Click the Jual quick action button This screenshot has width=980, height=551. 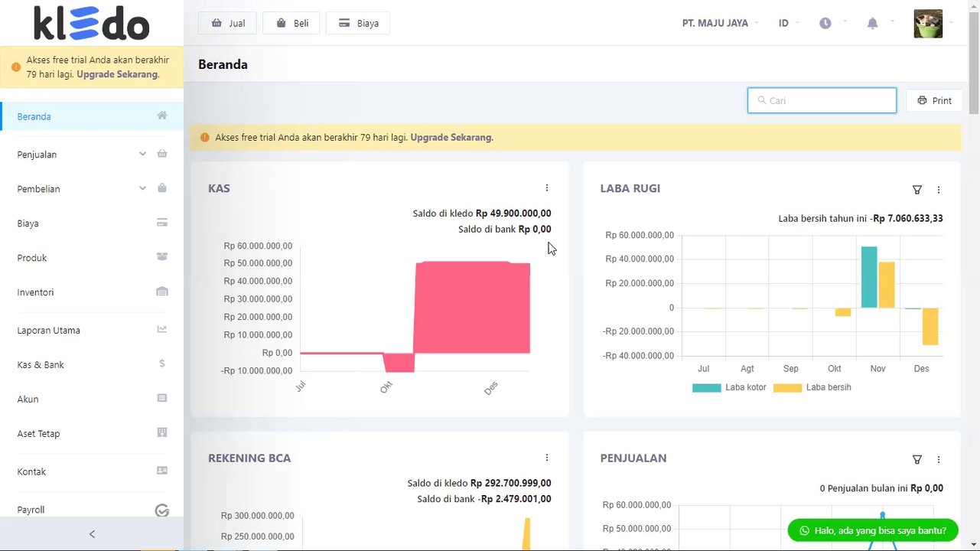[229, 23]
